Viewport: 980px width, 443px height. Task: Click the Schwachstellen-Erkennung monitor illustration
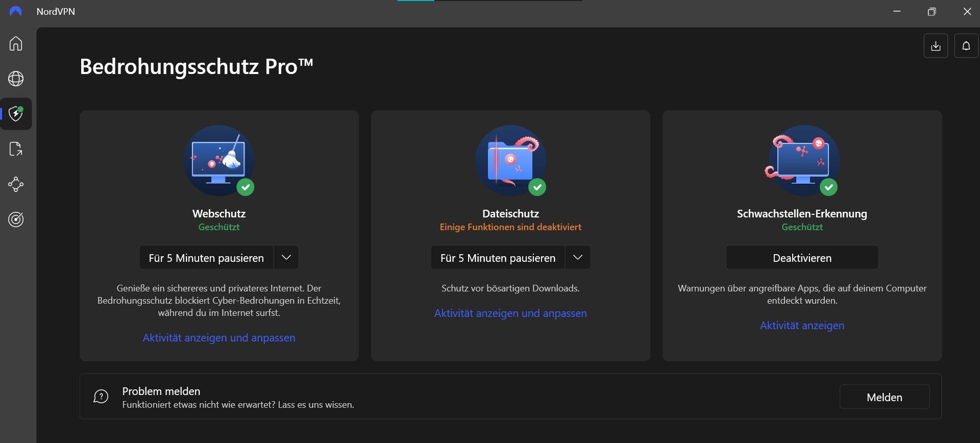click(802, 161)
